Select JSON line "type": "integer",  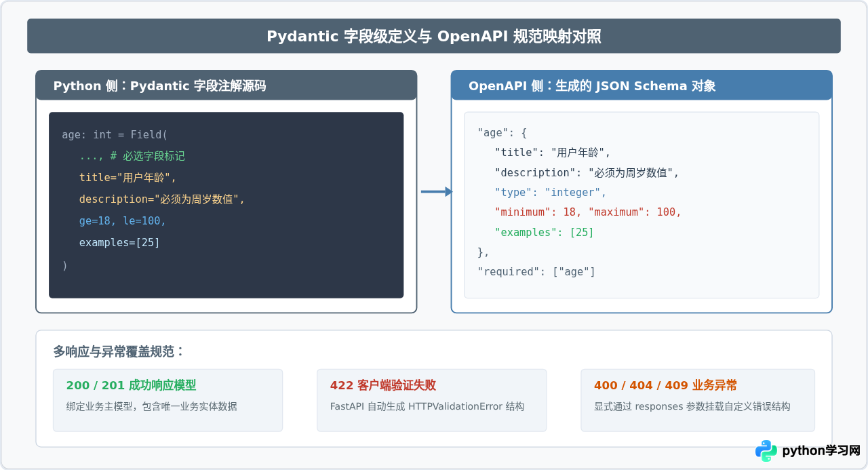click(551, 193)
